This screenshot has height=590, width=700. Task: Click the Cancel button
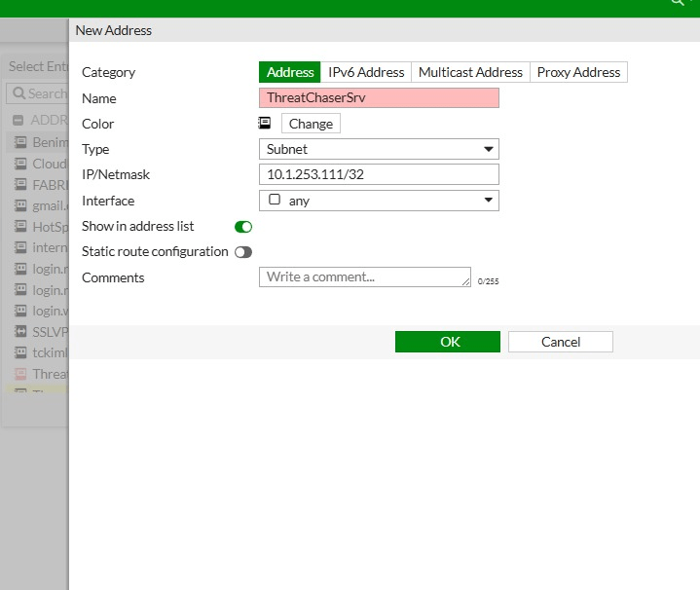(560, 342)
